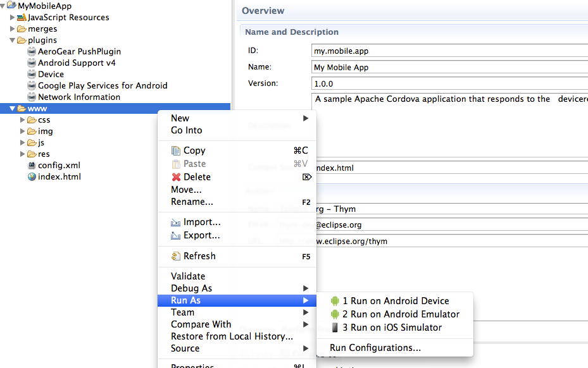
Task: Open the Team submenu
Action: pyautogui.click(x=237, y=312)
